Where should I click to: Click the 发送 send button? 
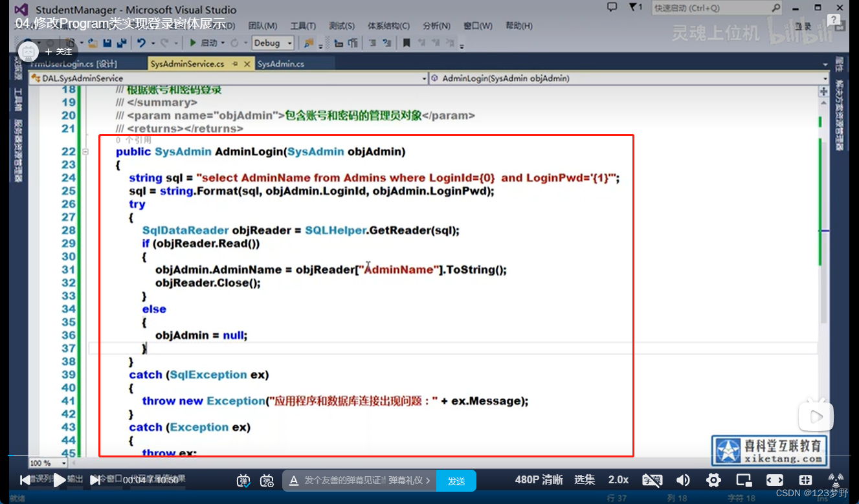[x=456, y=481]
